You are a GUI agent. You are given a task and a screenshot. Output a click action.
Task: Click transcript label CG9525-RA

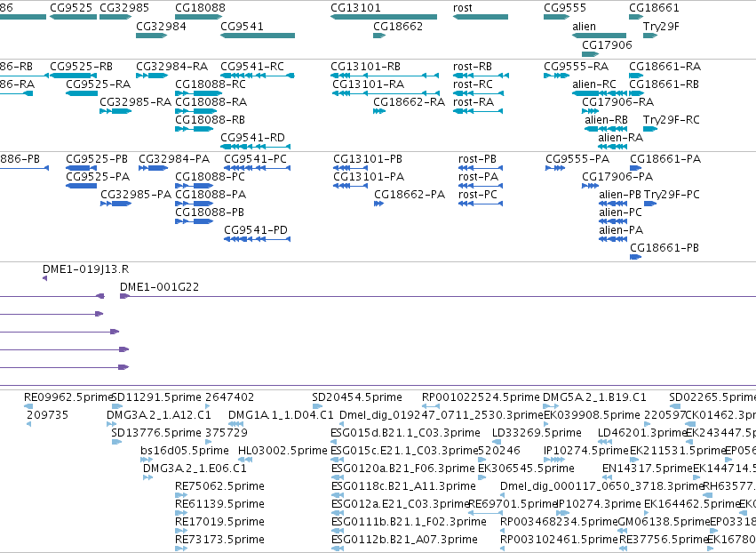[98, 84]
